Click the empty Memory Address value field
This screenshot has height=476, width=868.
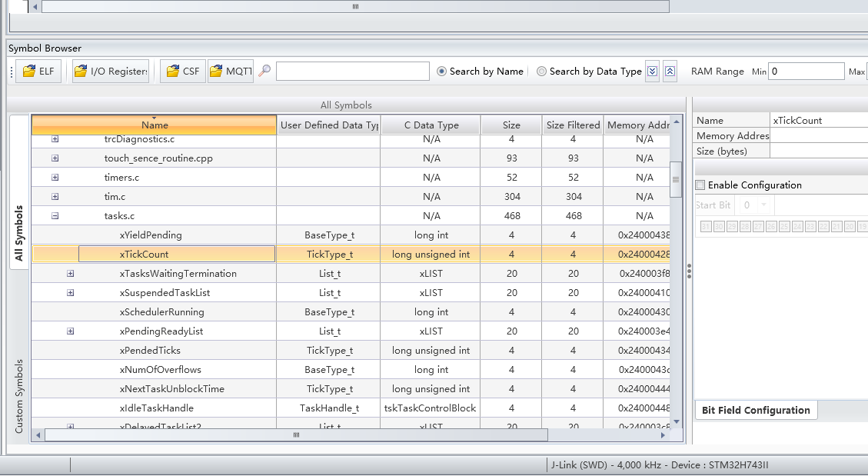[820, 135]
